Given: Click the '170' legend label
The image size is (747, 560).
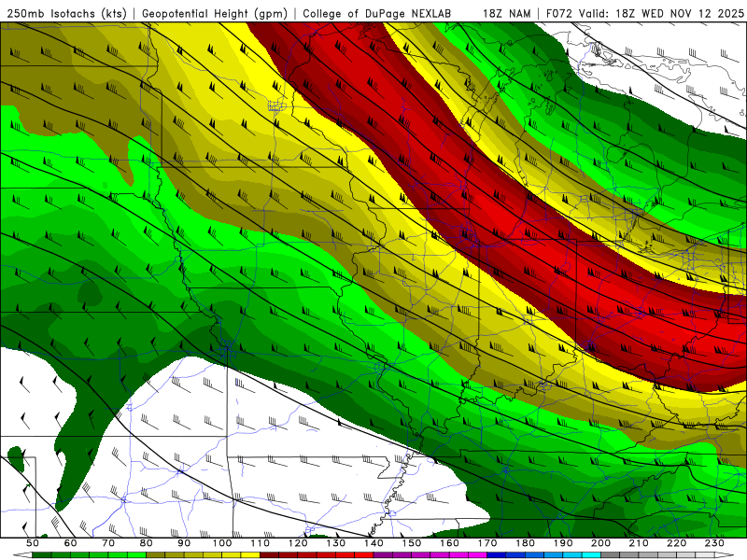Looking at the screenshot, I should point(487,543).
